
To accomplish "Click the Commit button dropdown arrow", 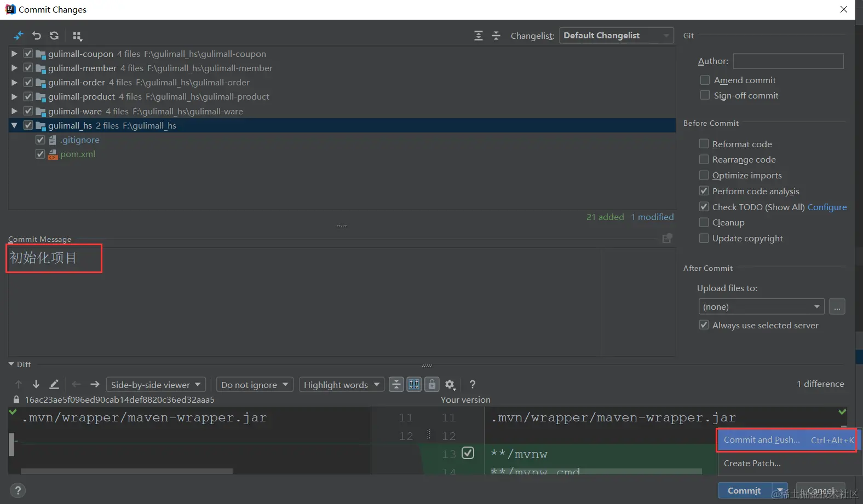I will click(780, 490).
